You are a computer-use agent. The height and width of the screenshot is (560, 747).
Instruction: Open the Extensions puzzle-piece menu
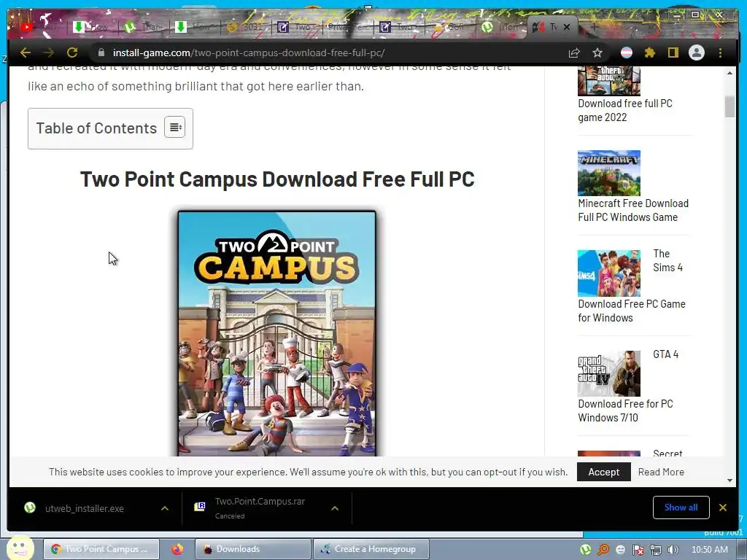[x=650, y=52]
